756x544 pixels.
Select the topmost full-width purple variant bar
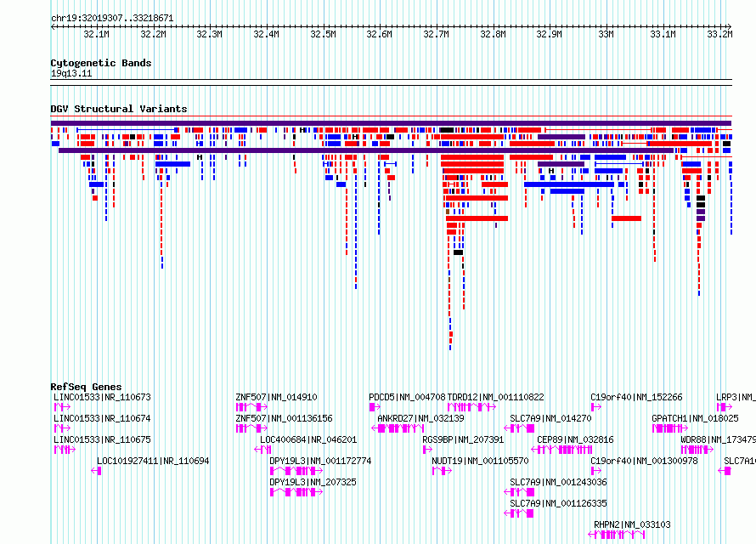click(x=391, y=123)
